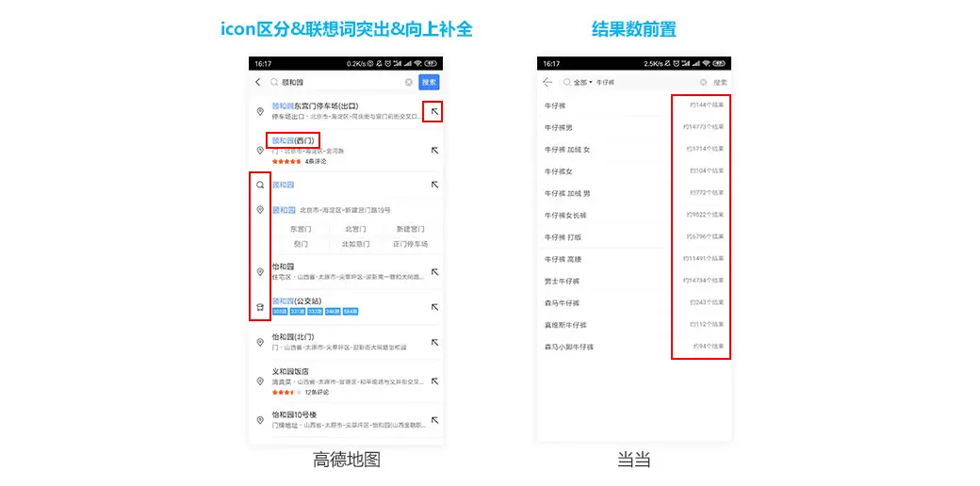
Task: Tap 约94个结果 count
Action: [x=709, y=346]
